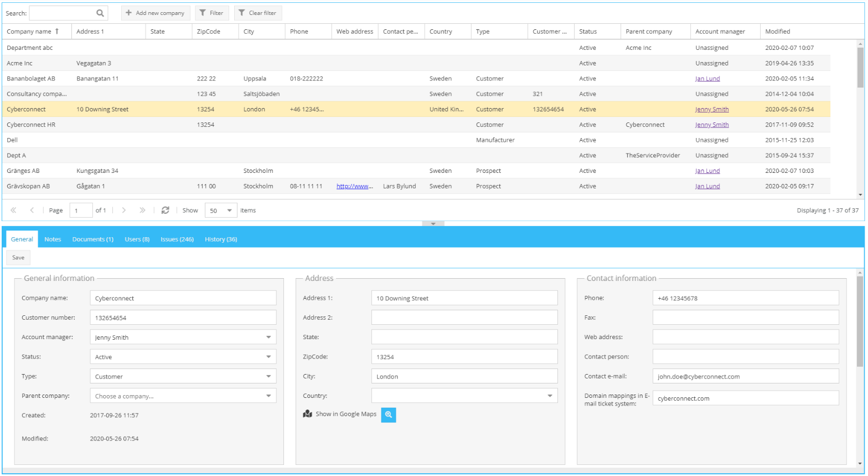Select the Dell row
The width and height of the screenshot is (868, 476).
(416, 140)
